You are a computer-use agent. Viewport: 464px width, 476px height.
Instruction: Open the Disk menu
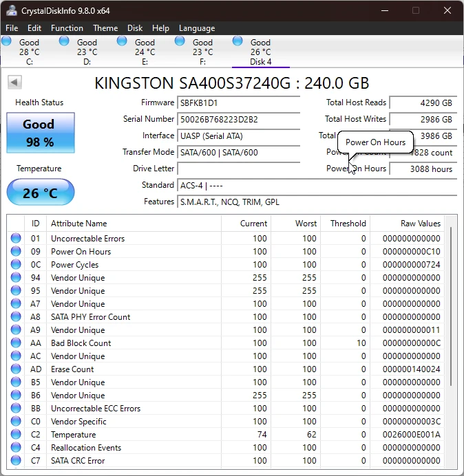click(135, 28)
